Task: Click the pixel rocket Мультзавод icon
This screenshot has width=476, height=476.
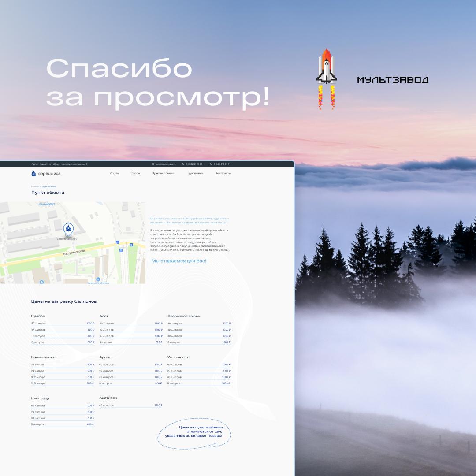Action: (x=326, y=78)
